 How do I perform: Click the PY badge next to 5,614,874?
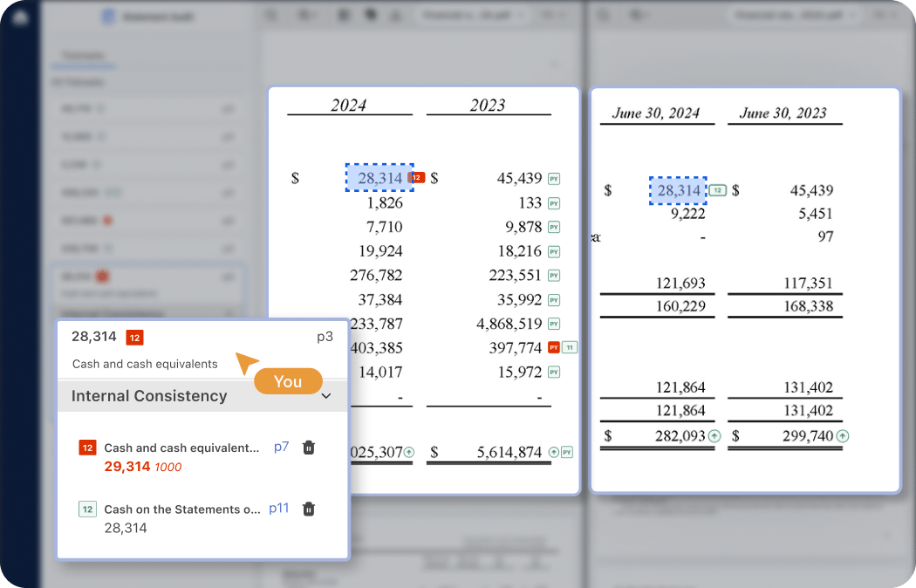[567, 452]
